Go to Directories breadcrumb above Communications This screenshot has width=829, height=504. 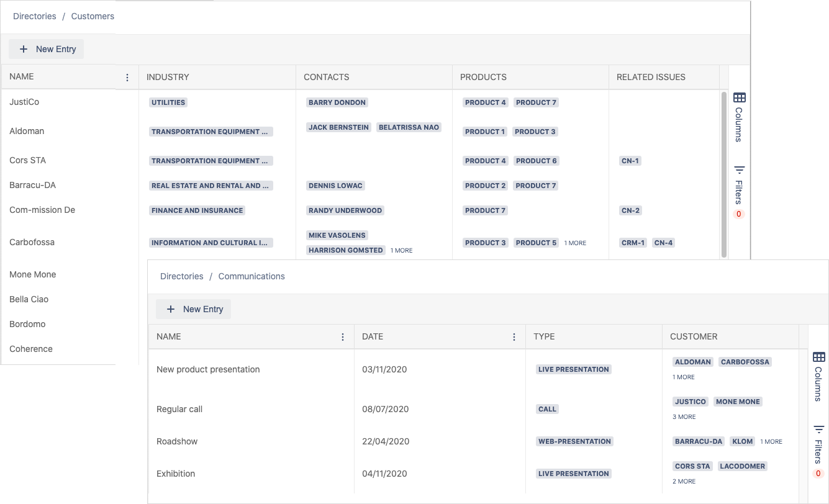182,276
